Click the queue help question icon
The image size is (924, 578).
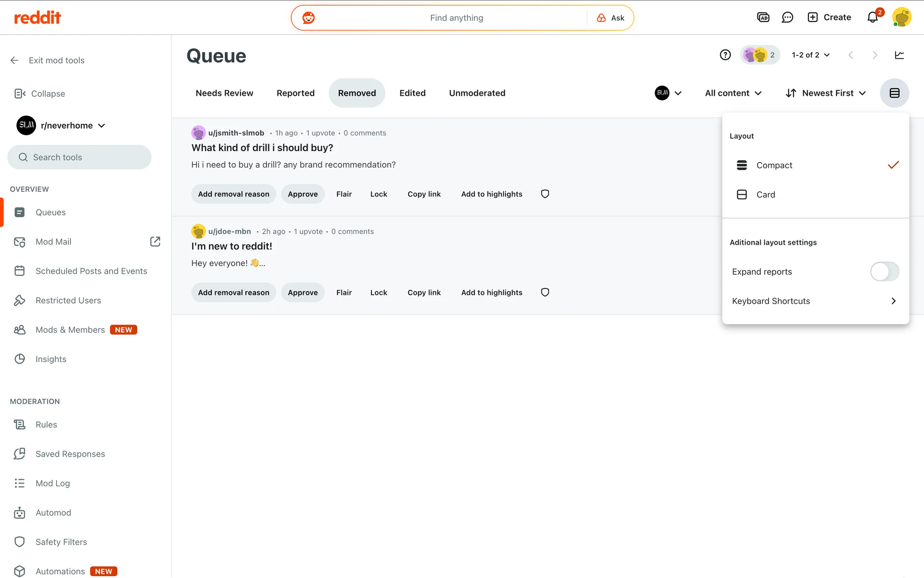click(725, 55)
